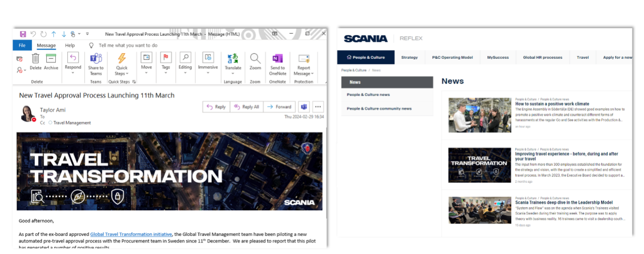Open the Quick Steps gallery
644x254 pixels.
[122, 64]
